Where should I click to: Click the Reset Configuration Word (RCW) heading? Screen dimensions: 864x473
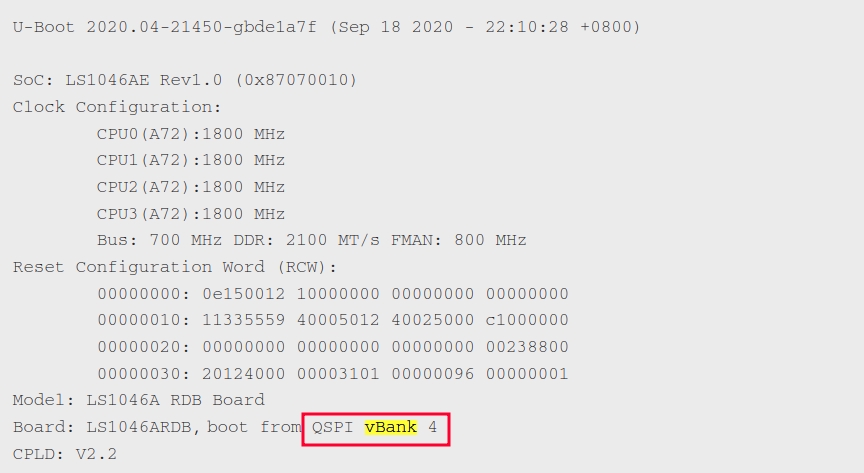[175, 267]
